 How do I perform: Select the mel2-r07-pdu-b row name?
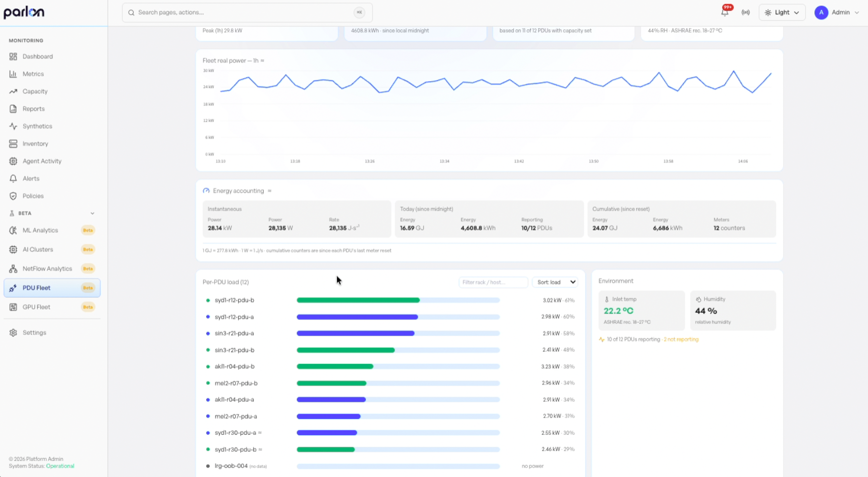click(236, 383)
